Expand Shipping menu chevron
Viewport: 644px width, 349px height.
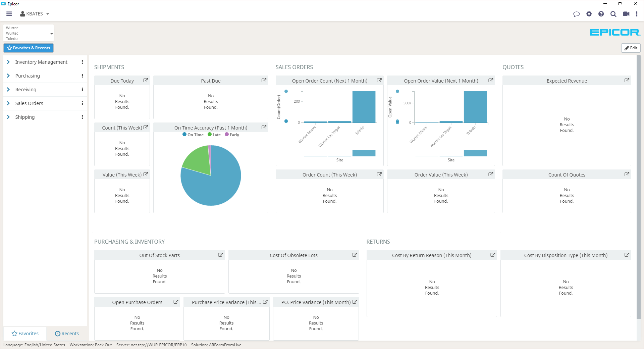[8, 117]
